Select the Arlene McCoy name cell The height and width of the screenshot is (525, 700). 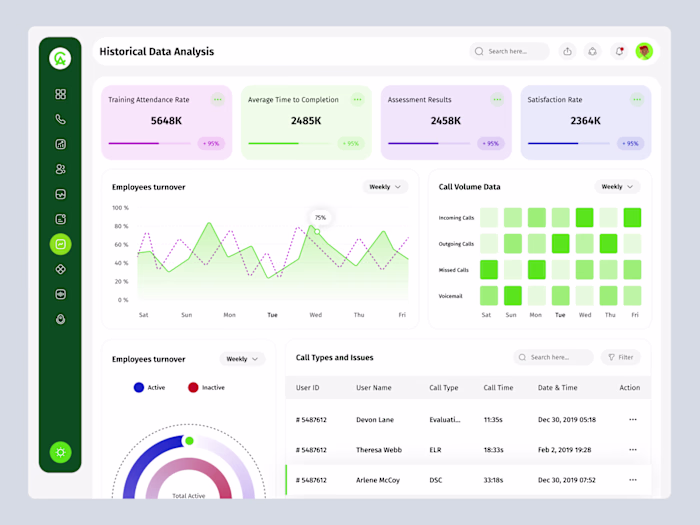378,480
